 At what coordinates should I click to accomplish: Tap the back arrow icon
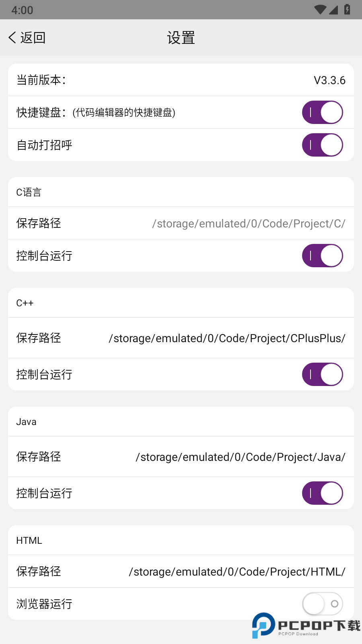(x=12, y=38)
